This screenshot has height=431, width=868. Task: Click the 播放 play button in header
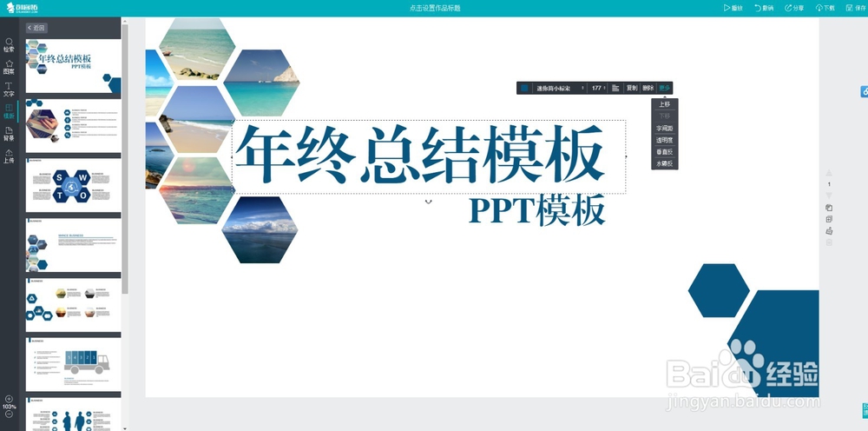pyautogui.click(x=733, y=8)
